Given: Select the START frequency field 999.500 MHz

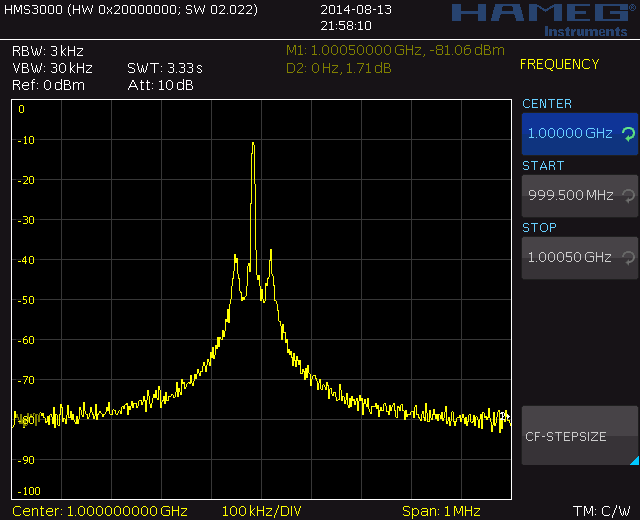Looking at the screenshot, I should coord(580,196).
